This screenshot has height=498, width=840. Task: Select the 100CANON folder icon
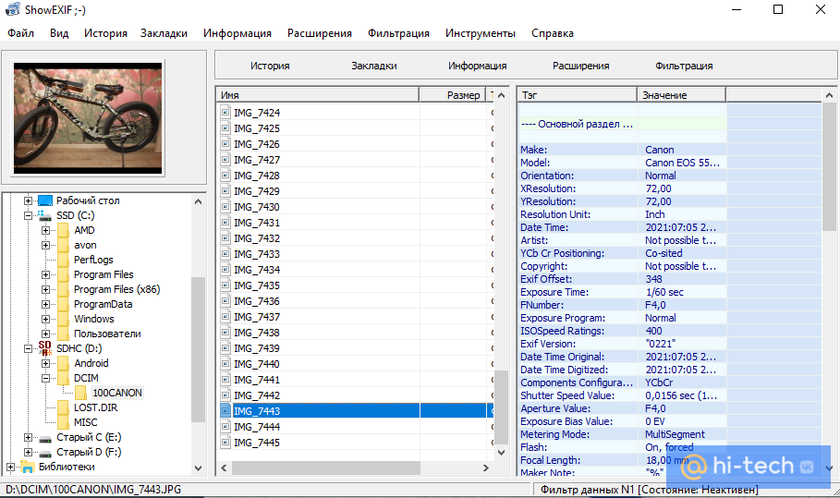(81, 393)
